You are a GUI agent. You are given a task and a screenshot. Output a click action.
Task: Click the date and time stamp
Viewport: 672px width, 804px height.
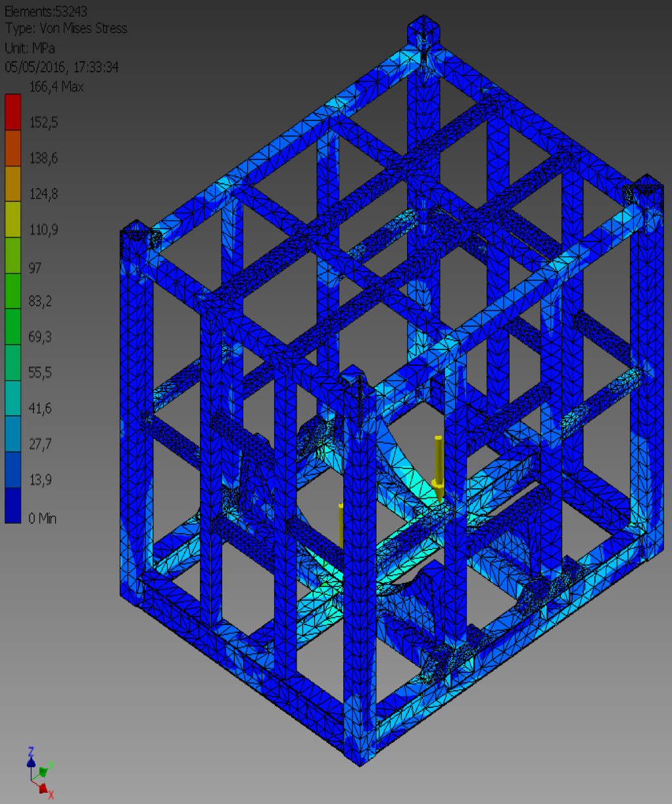(62, 67)
